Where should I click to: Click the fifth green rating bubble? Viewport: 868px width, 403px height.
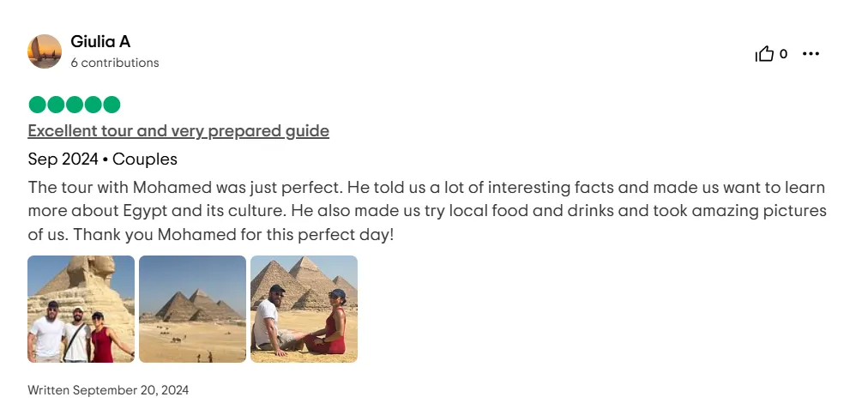[112, 105]
